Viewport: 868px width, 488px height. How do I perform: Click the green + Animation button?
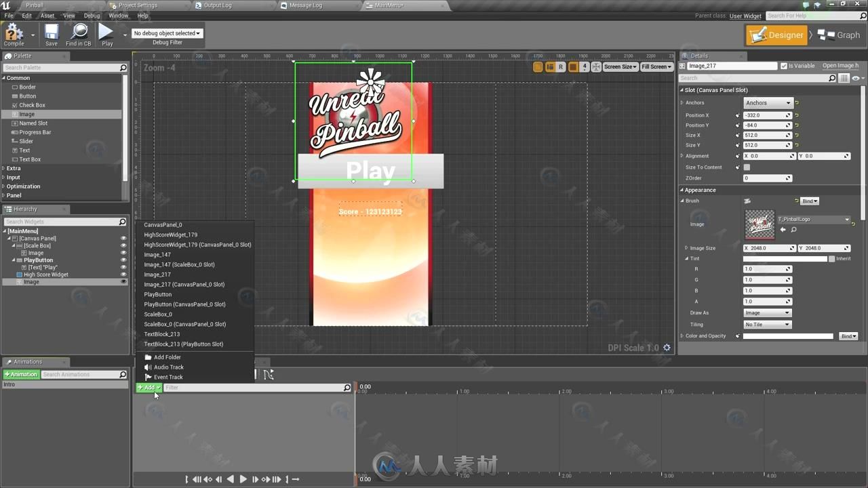point(21,375)
